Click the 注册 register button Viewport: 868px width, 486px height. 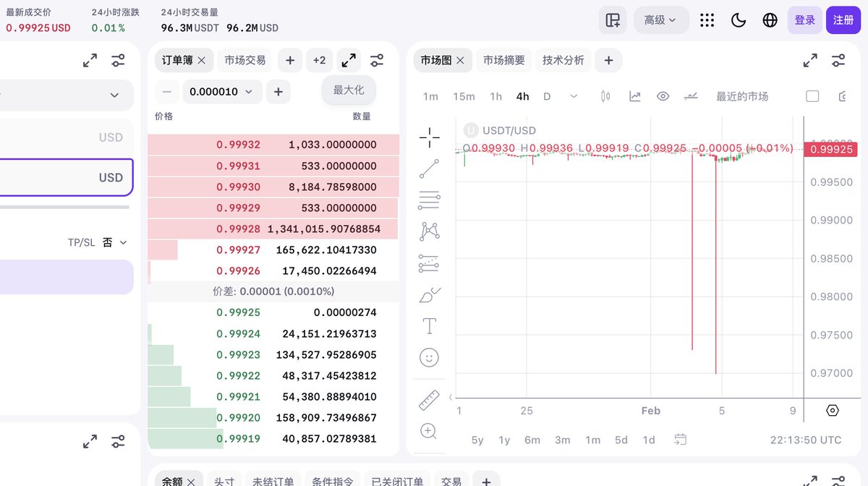[x=843, y=20]
